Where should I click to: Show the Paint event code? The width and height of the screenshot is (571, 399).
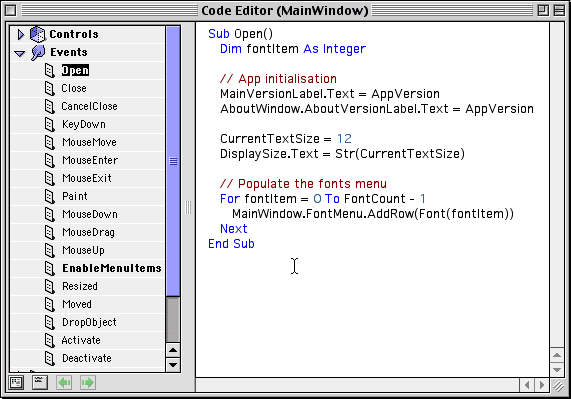tap(75, 196)
